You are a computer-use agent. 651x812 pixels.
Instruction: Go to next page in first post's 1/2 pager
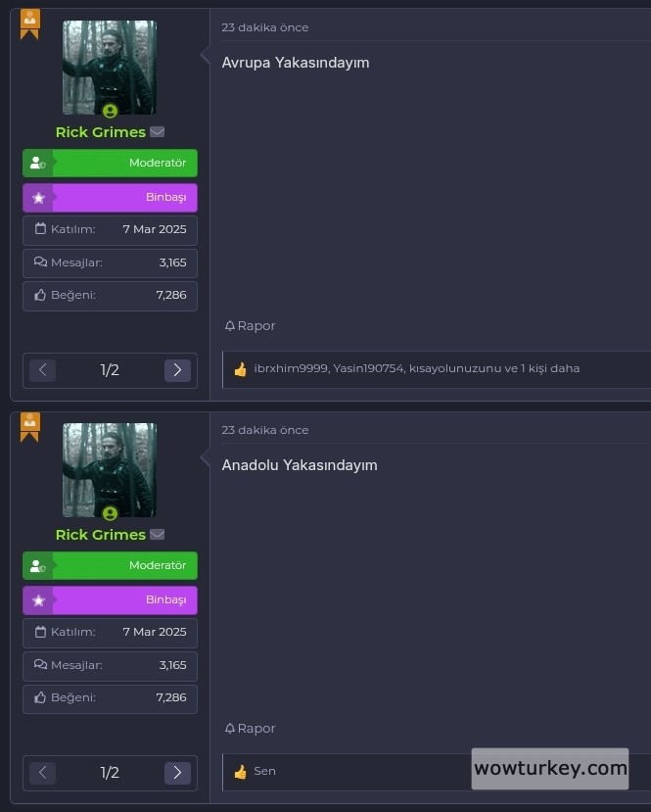pos(177,370)
